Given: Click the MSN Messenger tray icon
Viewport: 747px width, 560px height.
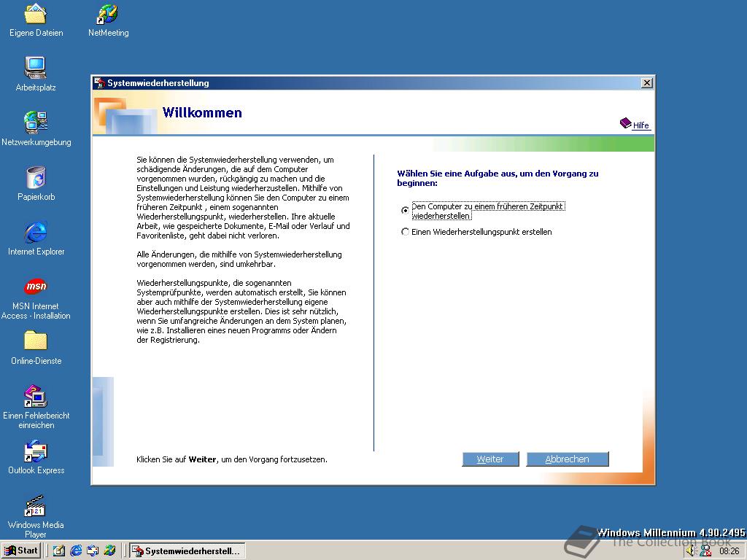Looking at the screenshot, I should (x=706, y=551).
